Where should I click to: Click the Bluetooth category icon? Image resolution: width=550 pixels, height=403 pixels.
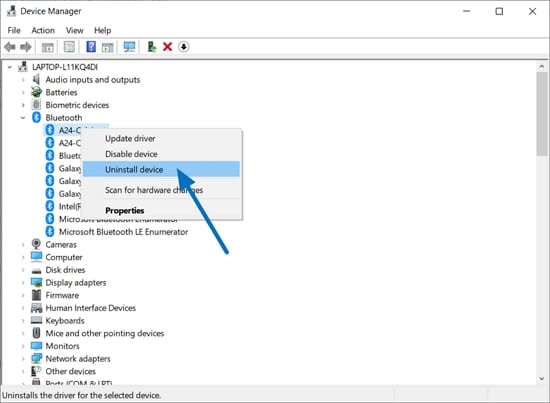click(36, 117)
